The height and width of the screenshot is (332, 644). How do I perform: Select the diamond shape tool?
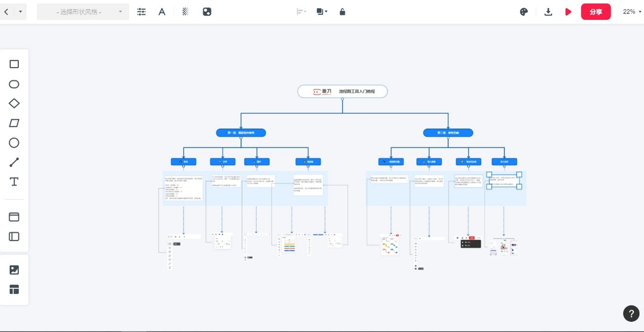coord(14,104)
